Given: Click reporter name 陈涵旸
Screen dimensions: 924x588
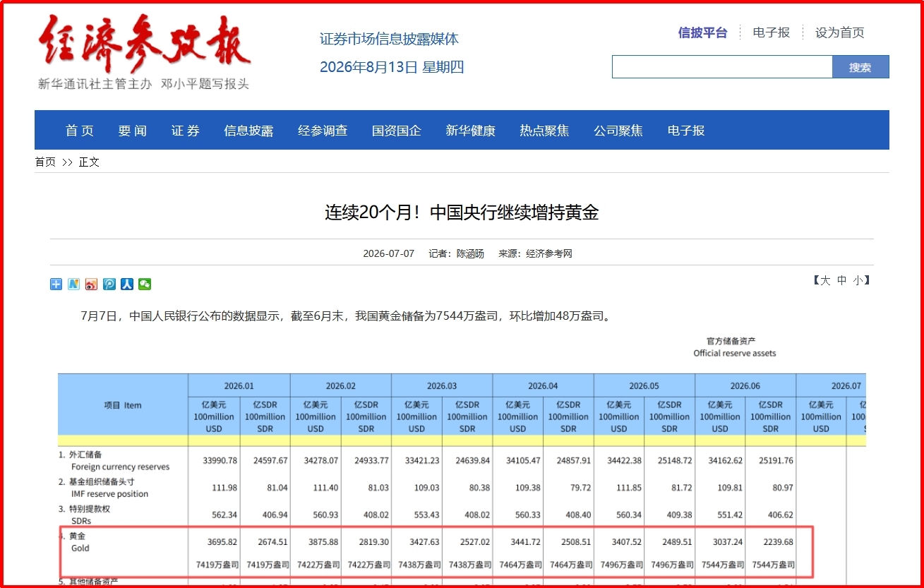Looking at the screenshot, I should click(470, 253).
